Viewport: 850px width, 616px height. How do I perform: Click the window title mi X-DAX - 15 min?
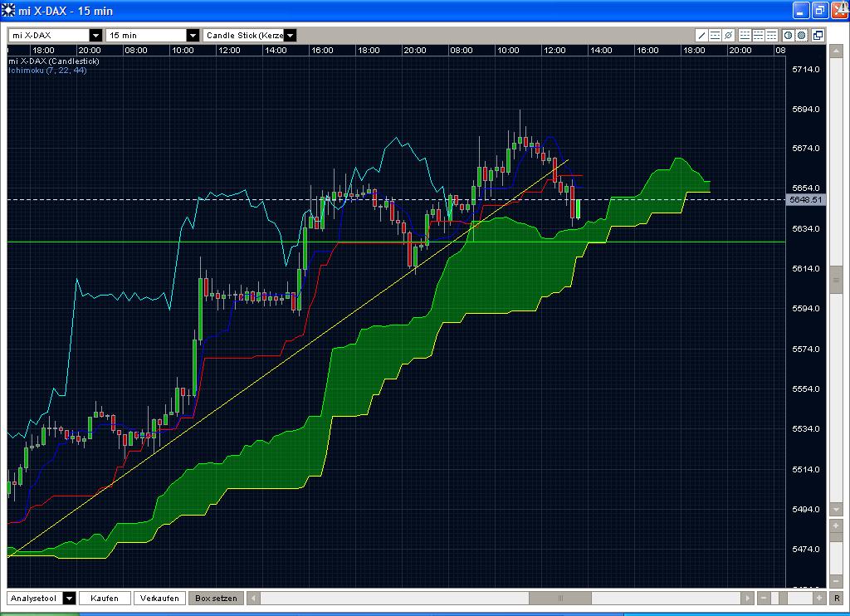(66, 11)
